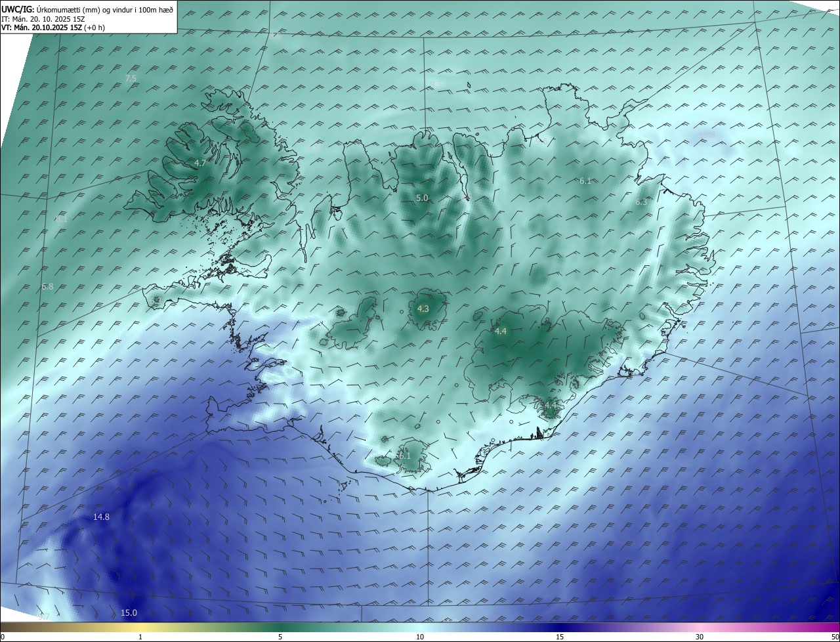Click the 4.7 value on the Westfjords

200,162
